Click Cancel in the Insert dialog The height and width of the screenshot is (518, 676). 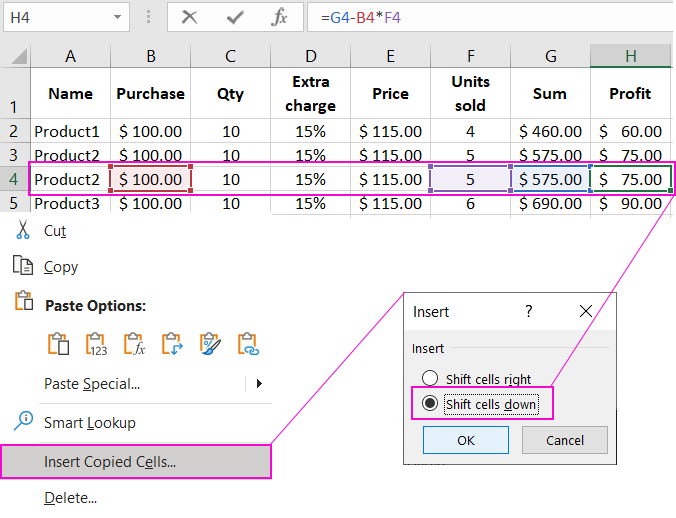(565, 440)
